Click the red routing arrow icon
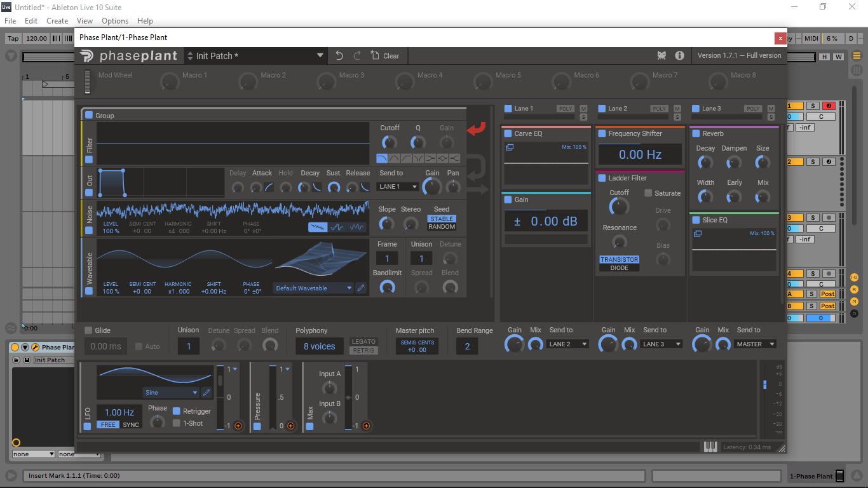 coord(476,129)
